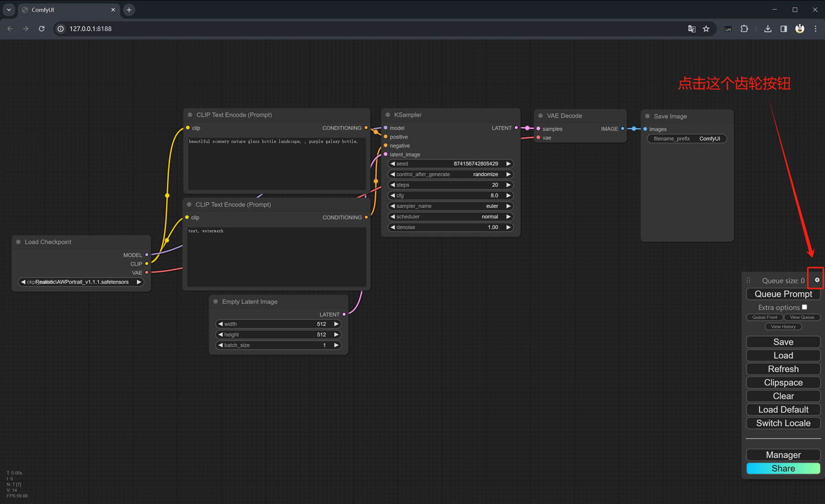Open the Chrome three-dot menu
825x504 pixels.
816,29
